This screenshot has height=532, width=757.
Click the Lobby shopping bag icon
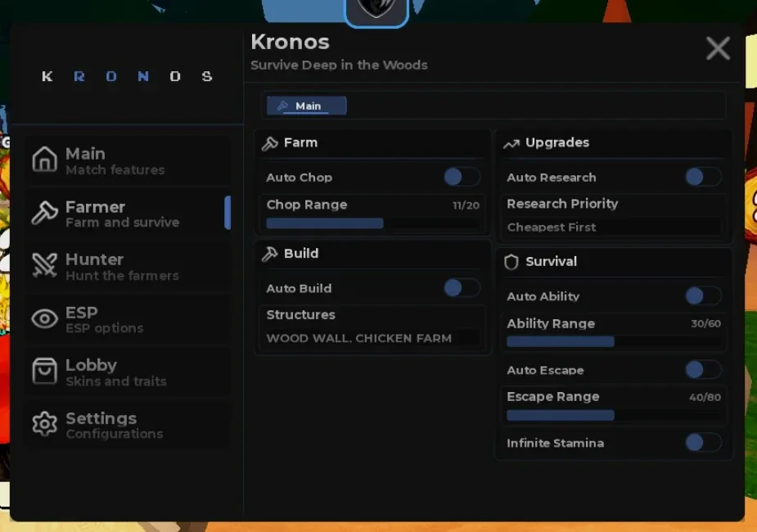tap(44, 371)
